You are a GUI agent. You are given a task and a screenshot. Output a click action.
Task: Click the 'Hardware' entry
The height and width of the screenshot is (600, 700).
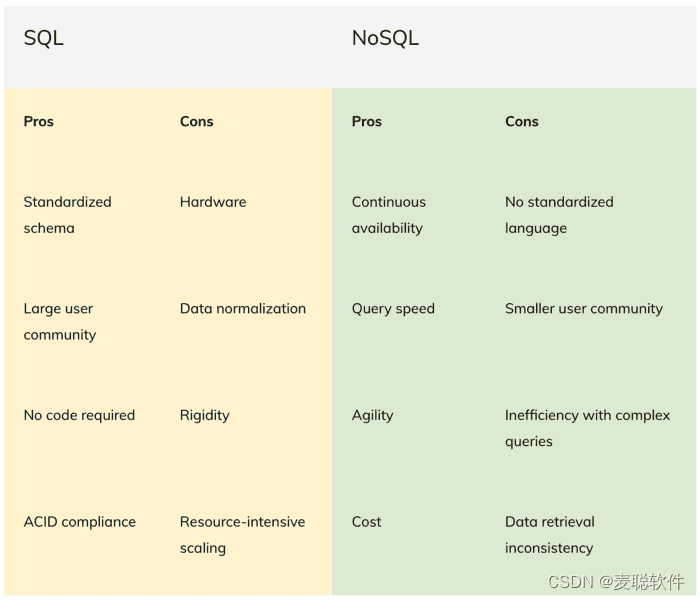(213, 202)
